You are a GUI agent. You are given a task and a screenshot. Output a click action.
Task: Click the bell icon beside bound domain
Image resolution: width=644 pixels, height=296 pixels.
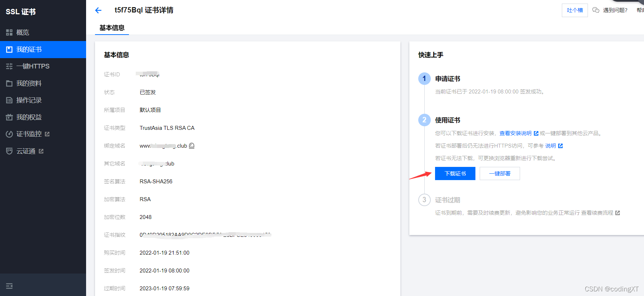pyautogui.click(x=192, y=146)
